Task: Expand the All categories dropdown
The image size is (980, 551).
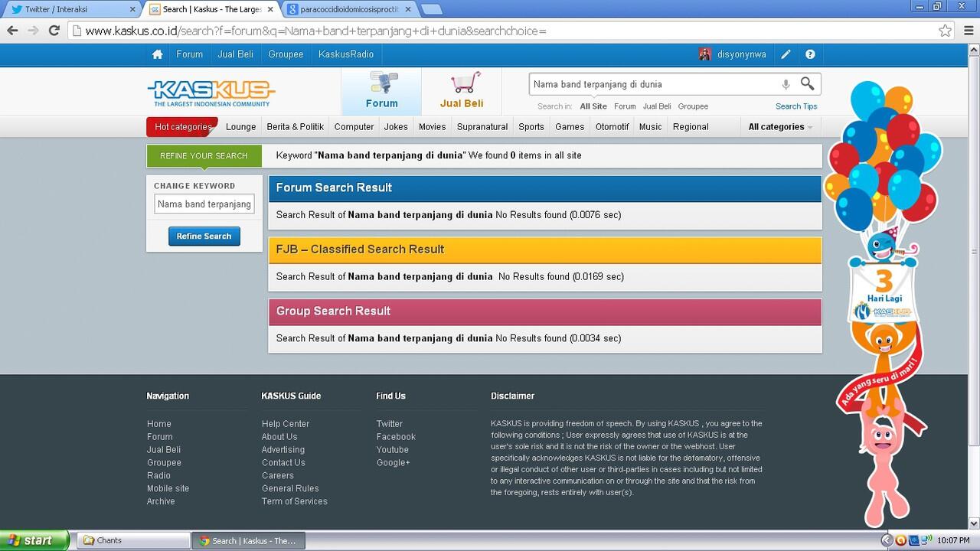Action: point(779,127)
